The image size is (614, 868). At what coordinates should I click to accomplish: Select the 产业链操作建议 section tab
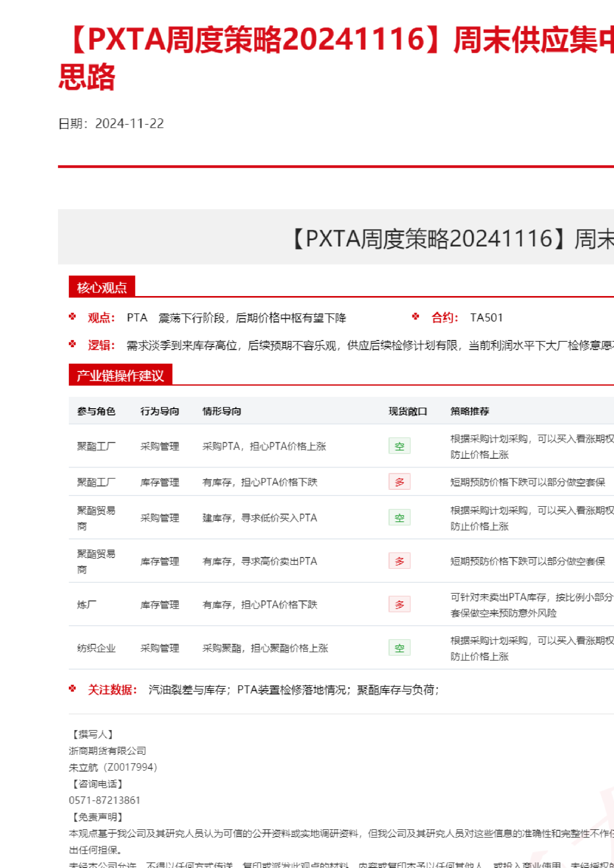click(x=120, y=375)
